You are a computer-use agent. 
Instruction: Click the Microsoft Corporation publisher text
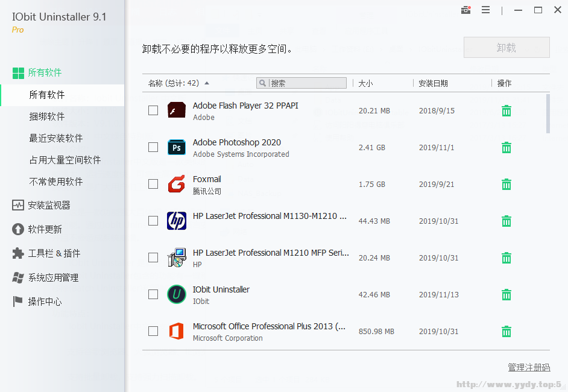coord(228,338)
